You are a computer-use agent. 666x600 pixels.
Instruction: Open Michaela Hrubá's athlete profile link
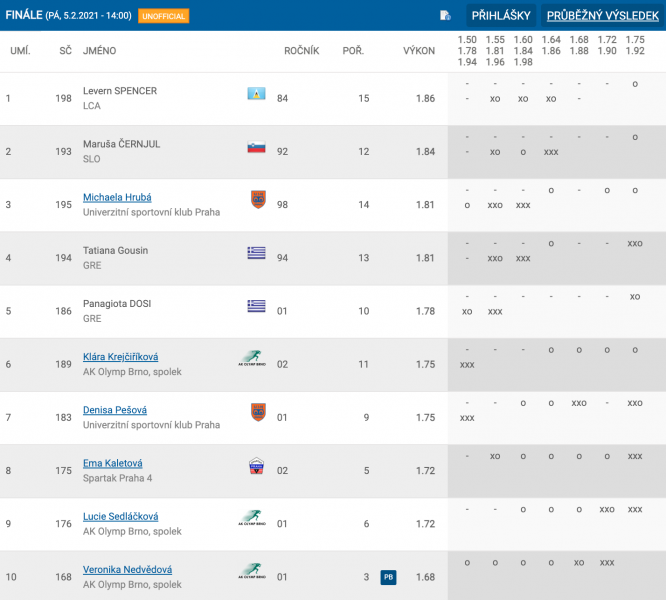tap(117, 197)
